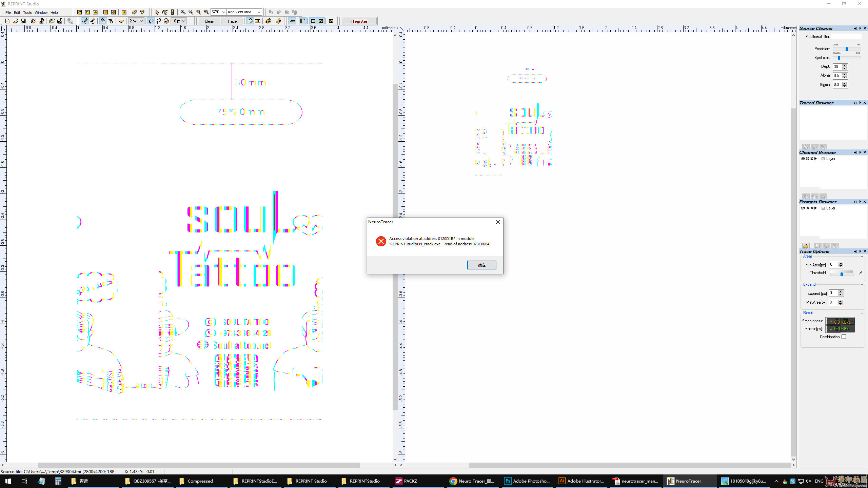This screenshot has height=488, width=868.
Task: Click the second pencil eraser tool
Action: pyautogui.click(x=93, y=21)
